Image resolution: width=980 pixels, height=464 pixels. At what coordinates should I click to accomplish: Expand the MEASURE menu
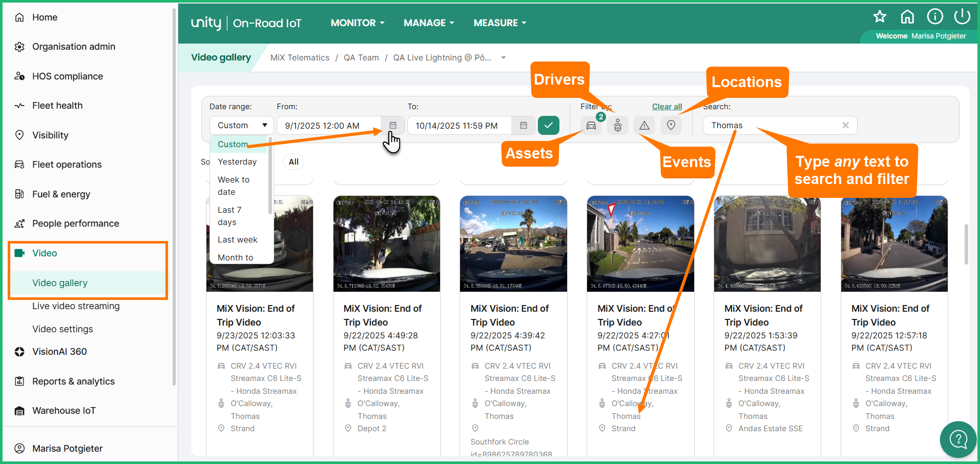coord(500,23)
